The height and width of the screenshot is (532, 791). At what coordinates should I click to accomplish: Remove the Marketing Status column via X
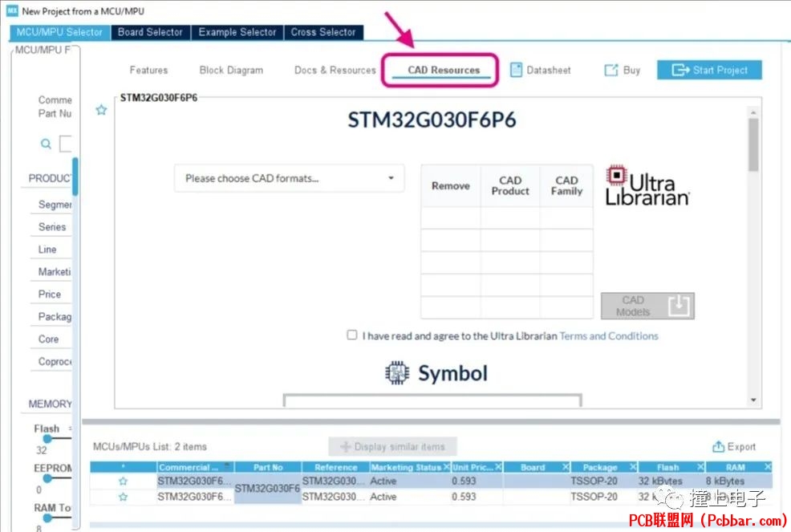(447, 467)
